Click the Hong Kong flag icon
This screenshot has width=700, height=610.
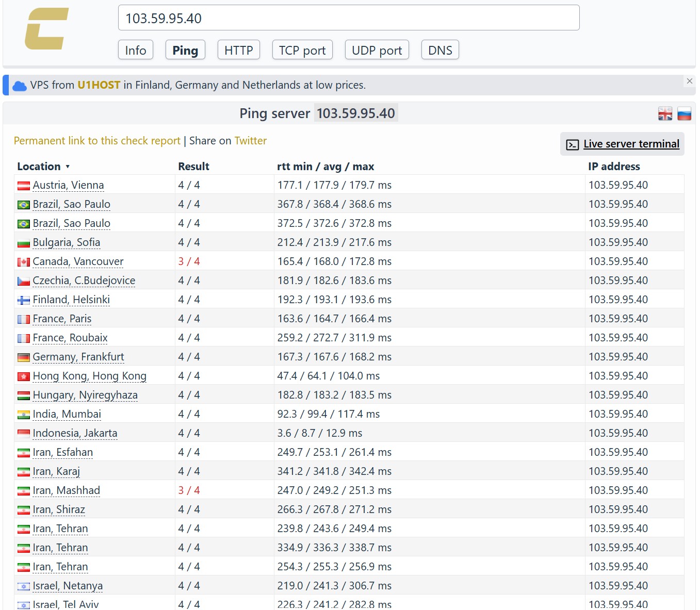(x=24, y=377)
